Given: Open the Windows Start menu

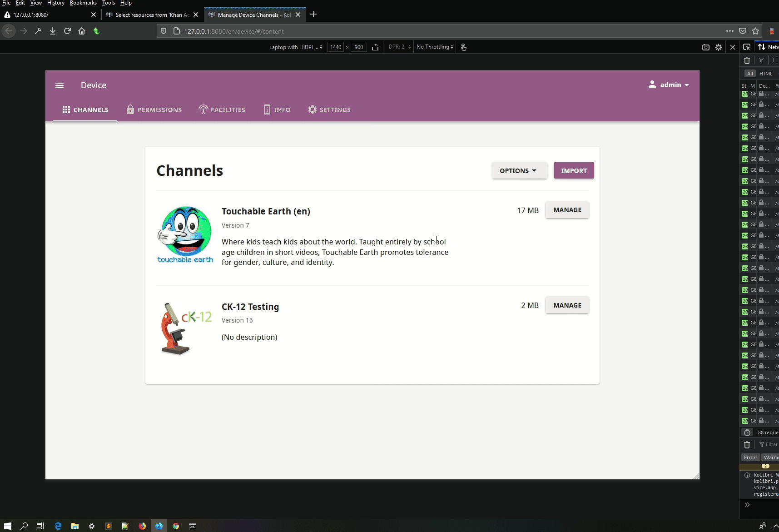Looking at the screenshot, I should coord(8,526).
